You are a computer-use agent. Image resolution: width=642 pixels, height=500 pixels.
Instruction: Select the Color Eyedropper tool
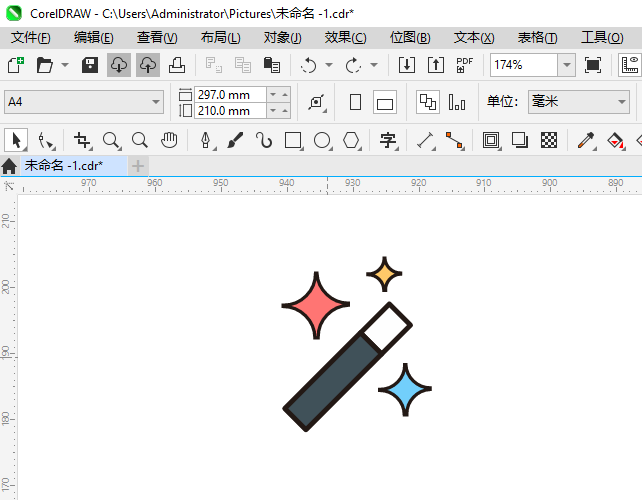click(586, 140)
